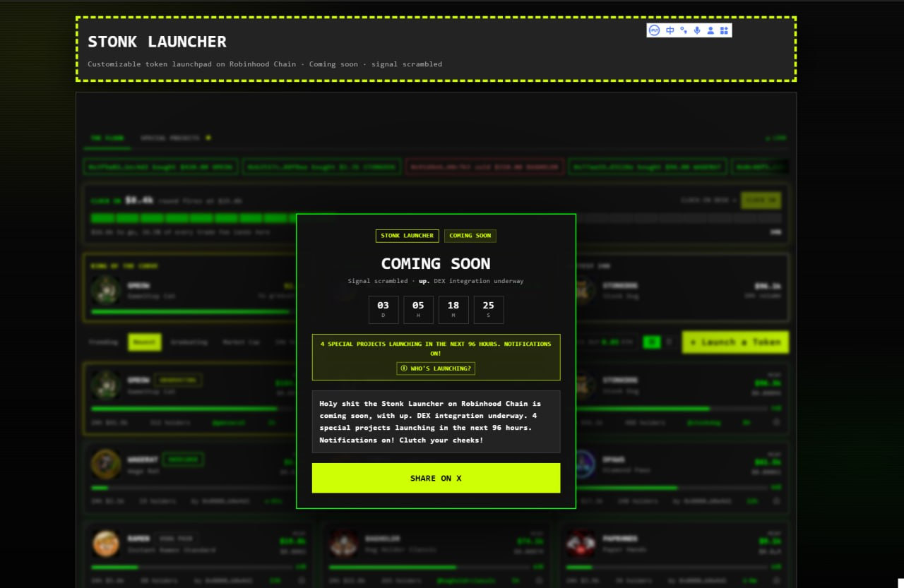Click the 'Customizable token launchpad' subtitle
This screenshot has height=588, width=904.
coord(265,64)
